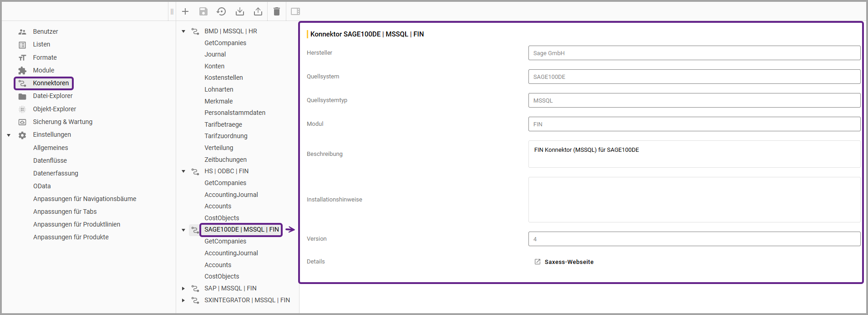The image size is (868, 315).
Task: Click the Beschreibung text field
Action: (694, 154)
